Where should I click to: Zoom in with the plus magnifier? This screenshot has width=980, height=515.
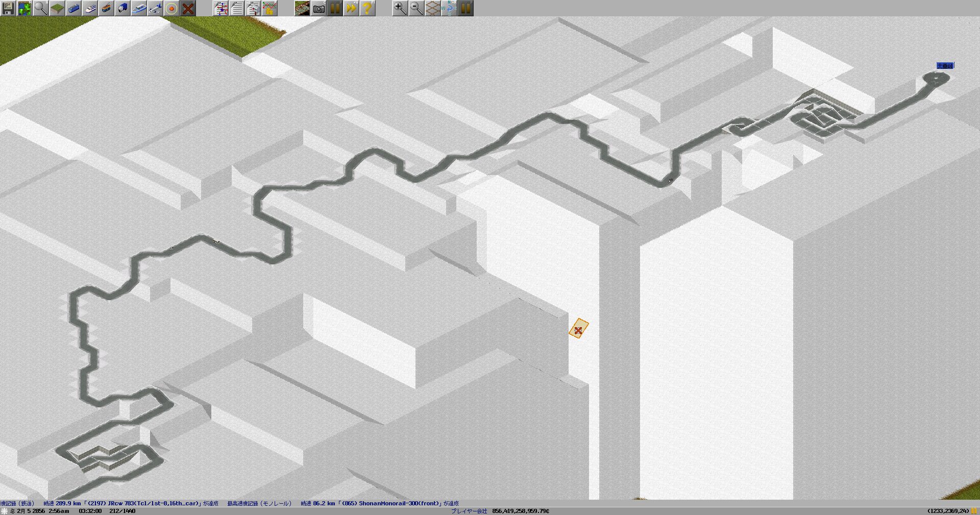(x=400, y=8)
